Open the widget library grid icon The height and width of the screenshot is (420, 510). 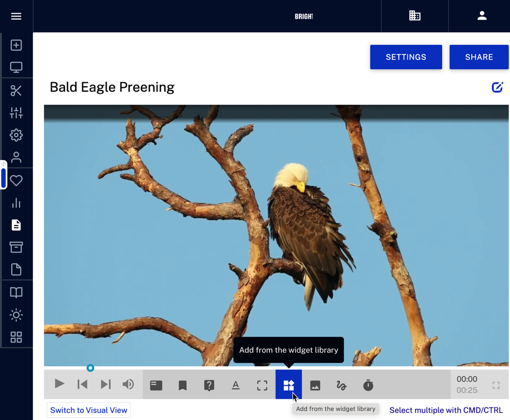[288, 385]
